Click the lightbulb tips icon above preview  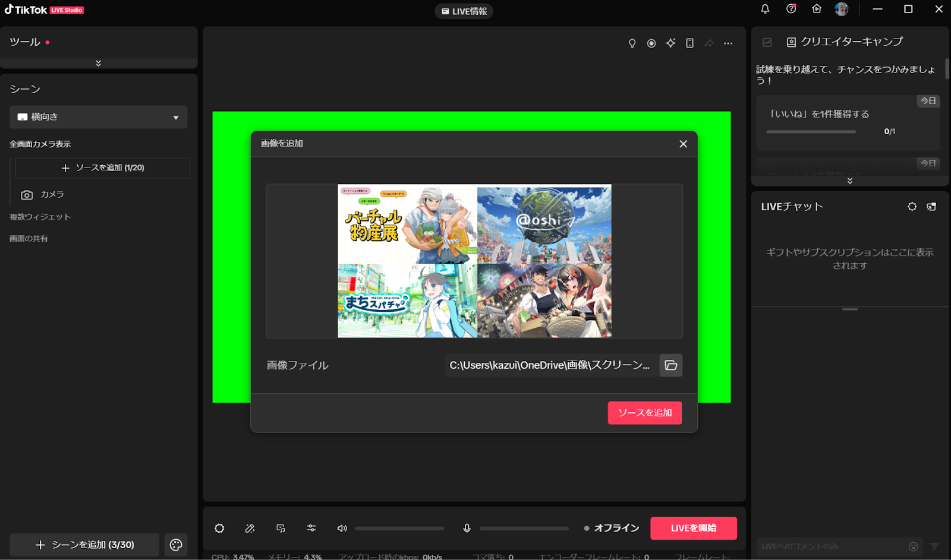632,43
